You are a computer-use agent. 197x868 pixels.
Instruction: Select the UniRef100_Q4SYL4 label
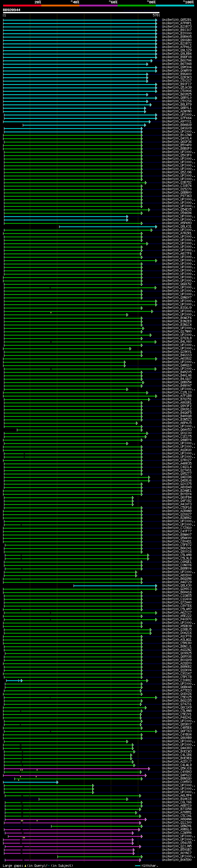177,138
